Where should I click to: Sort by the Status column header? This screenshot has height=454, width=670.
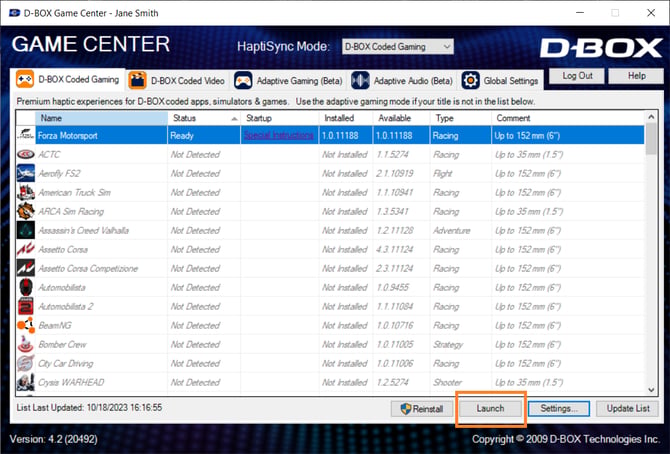[204, 118]
